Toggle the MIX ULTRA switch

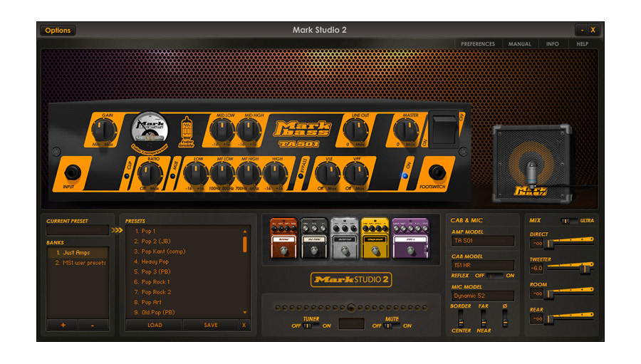point(568,221)
